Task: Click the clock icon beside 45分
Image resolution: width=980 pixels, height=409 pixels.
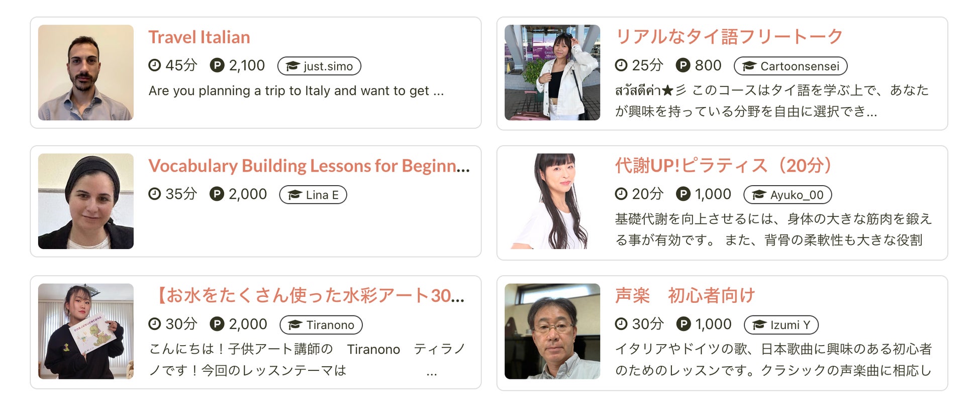Action: [x=154, y=65]
